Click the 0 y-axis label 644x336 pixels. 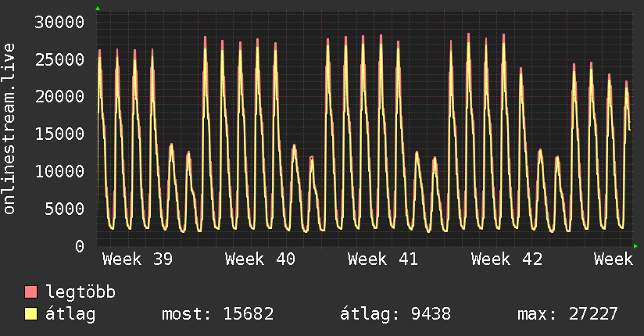click(80, 246)
